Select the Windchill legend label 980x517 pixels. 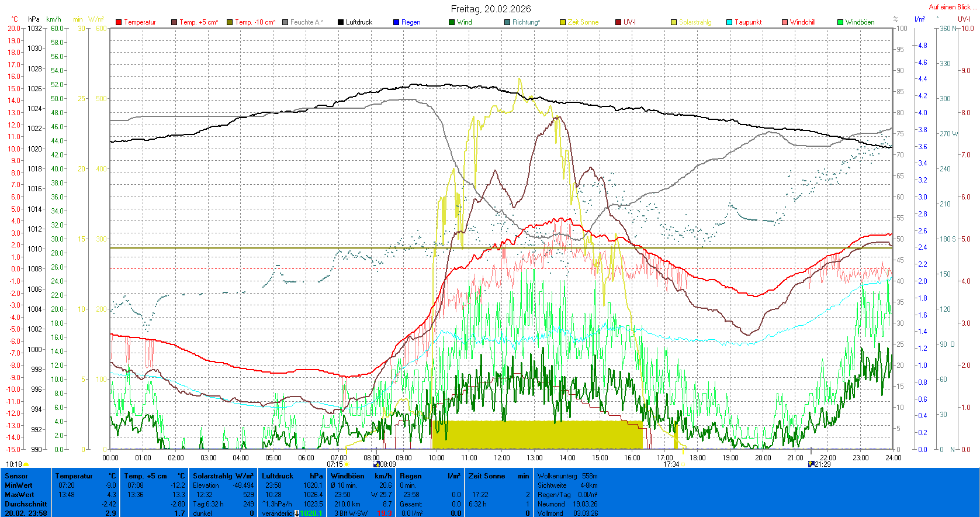click(x=802, y=22)
